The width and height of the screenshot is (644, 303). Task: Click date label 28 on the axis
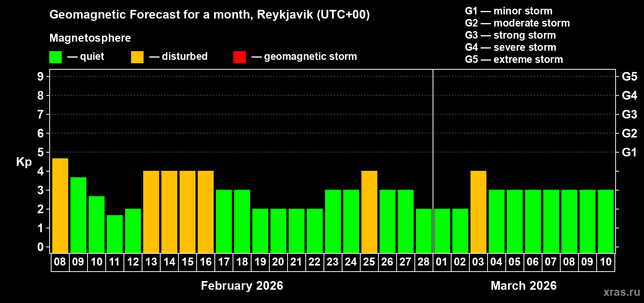tap(424, 262)
